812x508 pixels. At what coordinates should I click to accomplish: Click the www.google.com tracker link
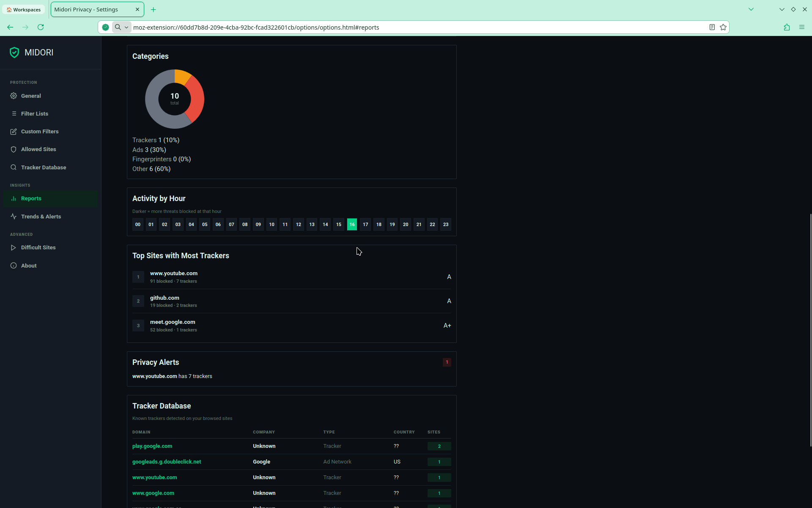(153, 493)
